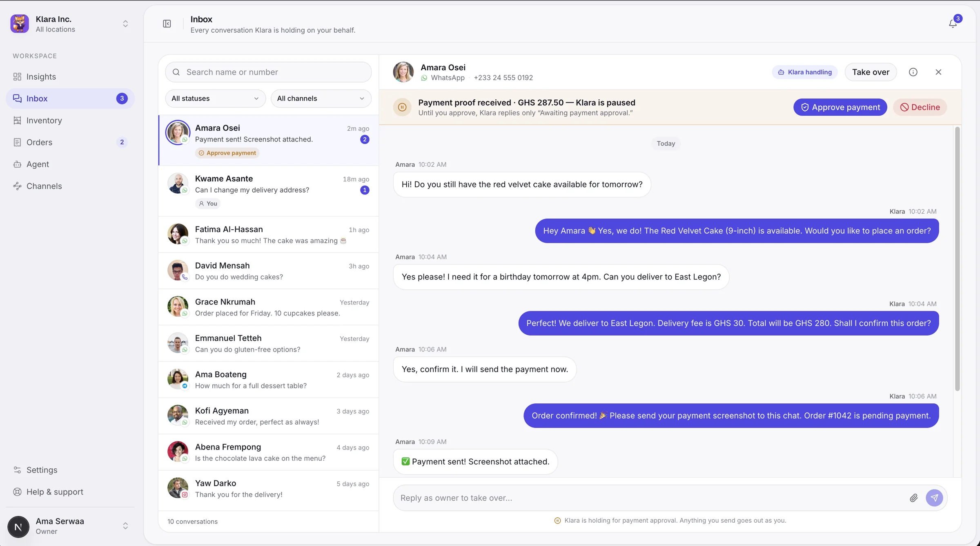Image resolution: width=980 pixels, height=546 pixels.
Task: Focus the Search name or number field
Action: (268, 72)
